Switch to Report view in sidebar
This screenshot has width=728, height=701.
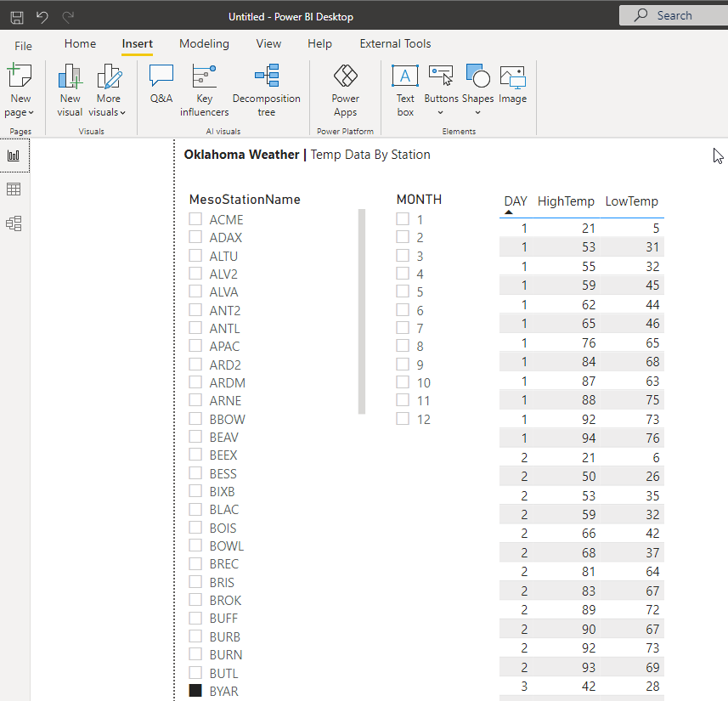click(x=14, y=155)
